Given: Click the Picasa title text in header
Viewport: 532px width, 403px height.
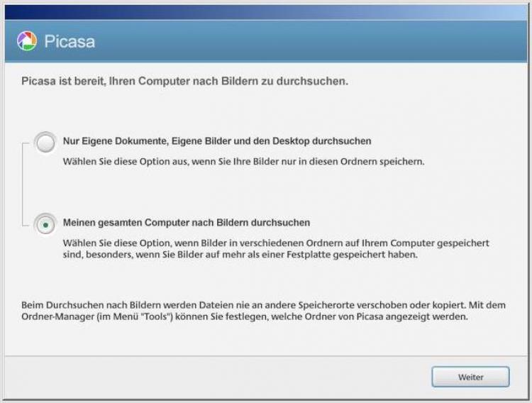Looking at the screenshot, I should pos(70,42).
